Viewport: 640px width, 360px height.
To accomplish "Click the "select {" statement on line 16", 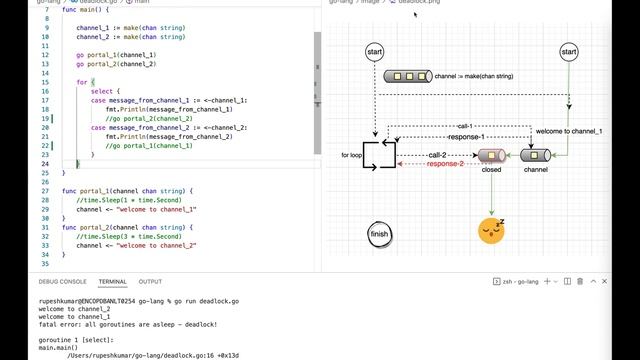I will (x=105, y=91).
